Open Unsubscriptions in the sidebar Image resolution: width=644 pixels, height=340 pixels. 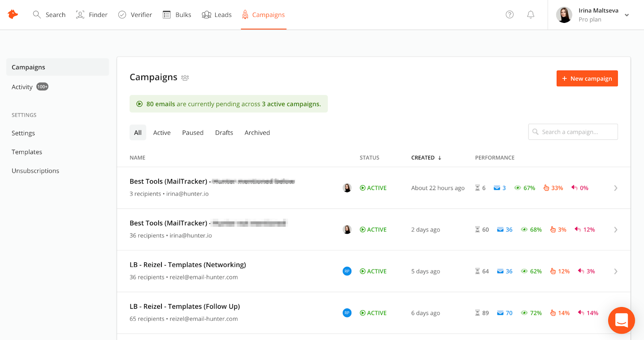(35, 171)
